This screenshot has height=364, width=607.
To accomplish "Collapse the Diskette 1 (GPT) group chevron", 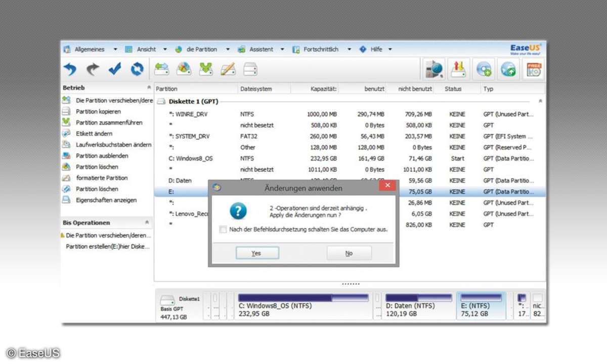I will click(x=540, y=102).
